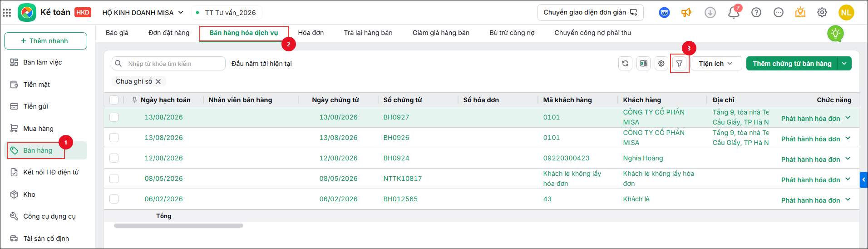The height and width of the screenshot is (249, 868).
Task: Switch to the Báo giá tab
Action: pyautogui.click(x=117, y=33)
